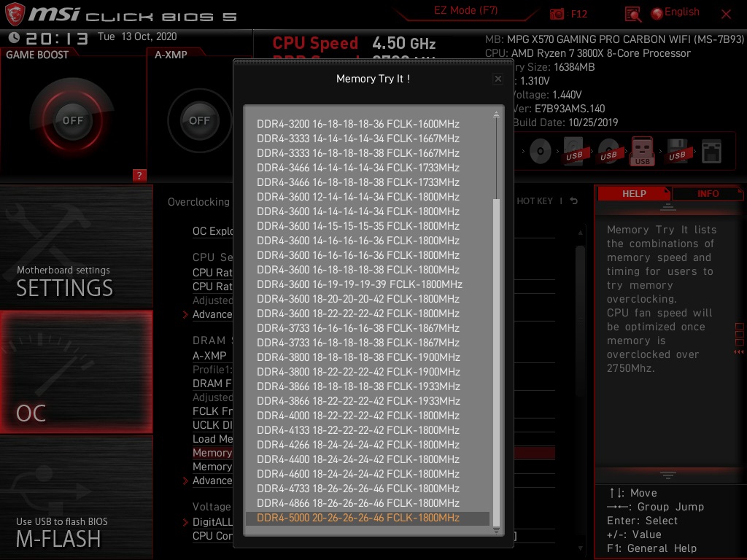Click the magnifier document icon beside English

coord(633,13)
